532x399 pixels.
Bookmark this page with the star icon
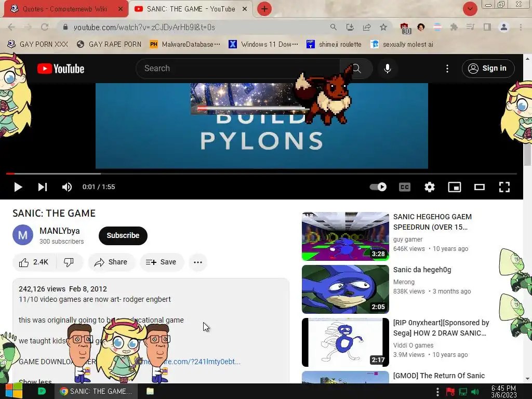pos(383,27)
